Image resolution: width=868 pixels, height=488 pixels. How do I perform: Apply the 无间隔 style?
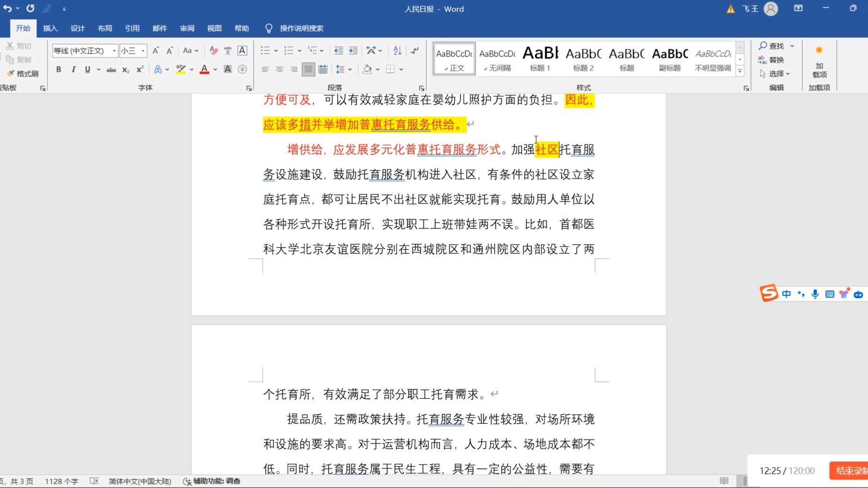click(497, 58)
